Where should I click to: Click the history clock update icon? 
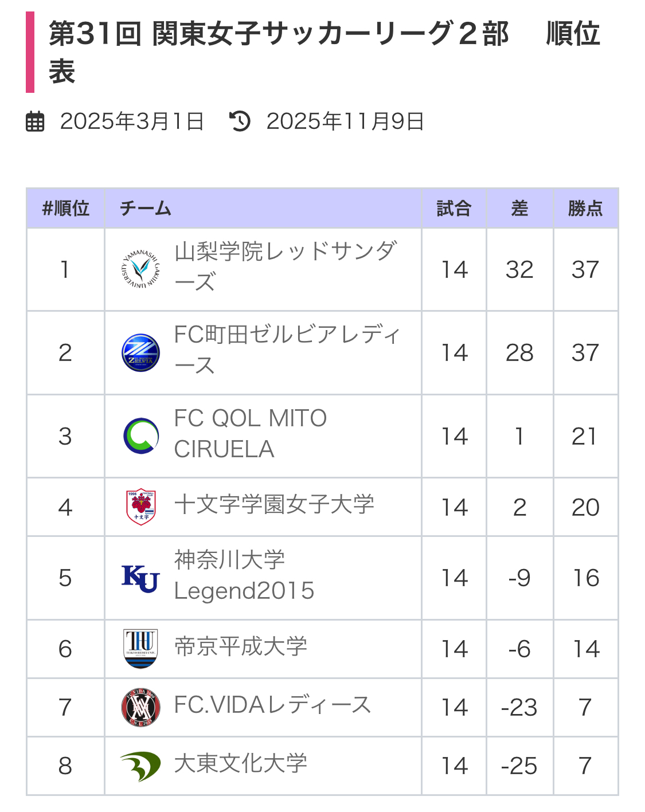240,121
